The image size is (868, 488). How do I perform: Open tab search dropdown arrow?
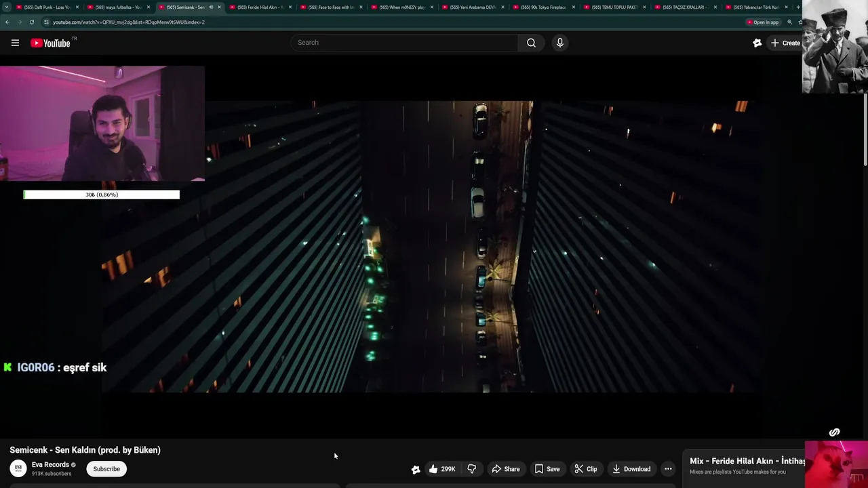pyautogui.click(x=6, y=7)
